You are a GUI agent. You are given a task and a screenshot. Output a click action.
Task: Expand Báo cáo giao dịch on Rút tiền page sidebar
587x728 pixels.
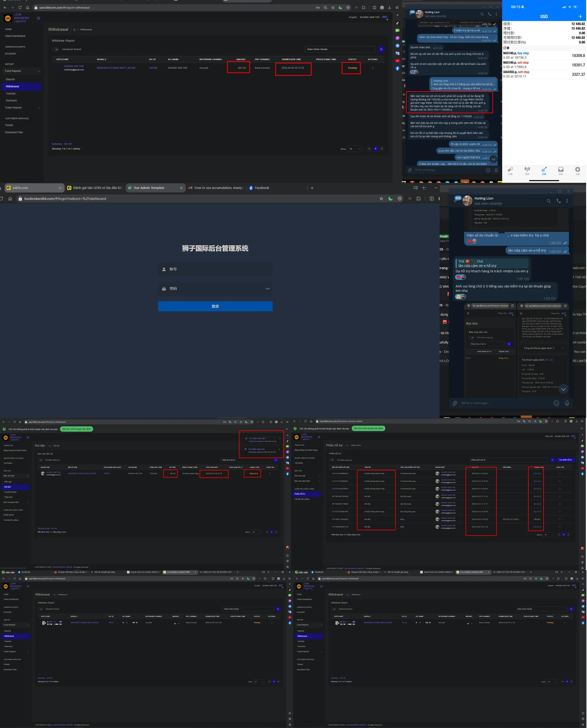(x=16, y=502)
